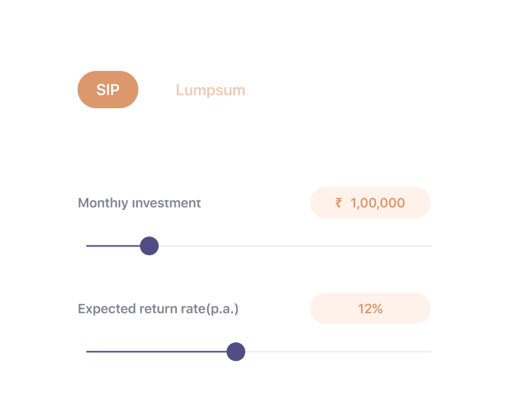Switch to the Lumpsum tab
Viewport: 532px width, 399px height.
point(210,91)
